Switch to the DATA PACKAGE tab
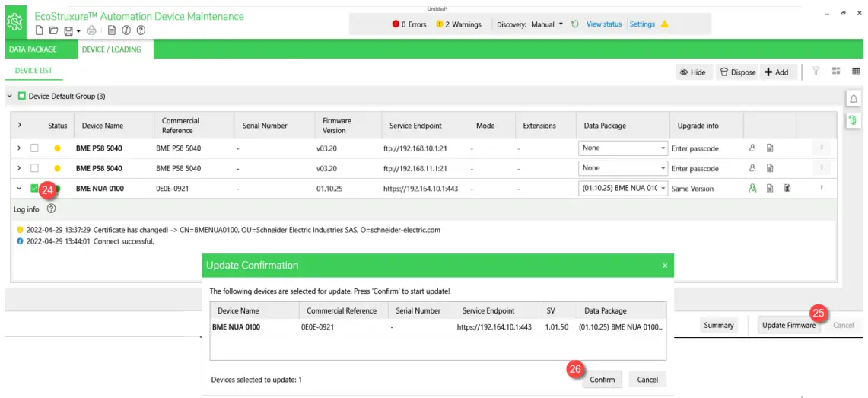The width and height of the screenshot is (868, 398). pos(33,49)
